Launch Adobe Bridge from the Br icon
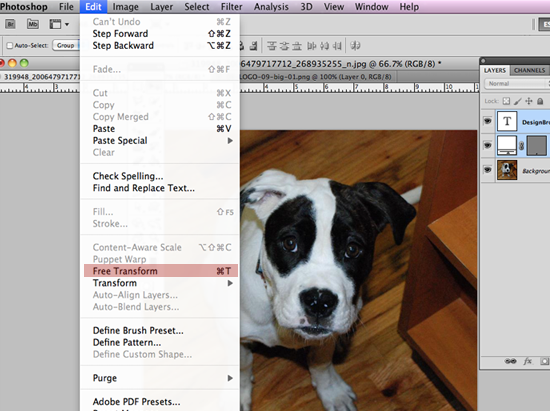Image resolution: width=550 pixels, height=411 pixels. tap(11, 24)
